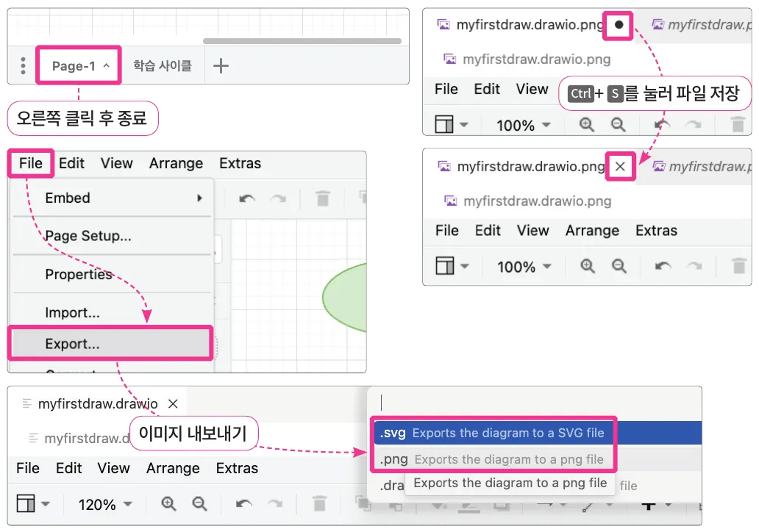
Task: Select the green ellipse shape on the canvas
Action: [344, 298]
